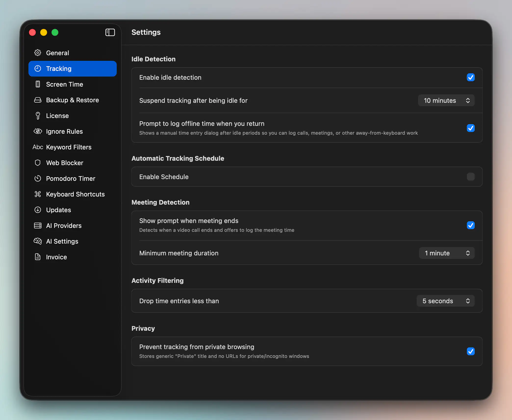Click the License key icon
This screenshot has width=512, height=420.
click(38, 116)
